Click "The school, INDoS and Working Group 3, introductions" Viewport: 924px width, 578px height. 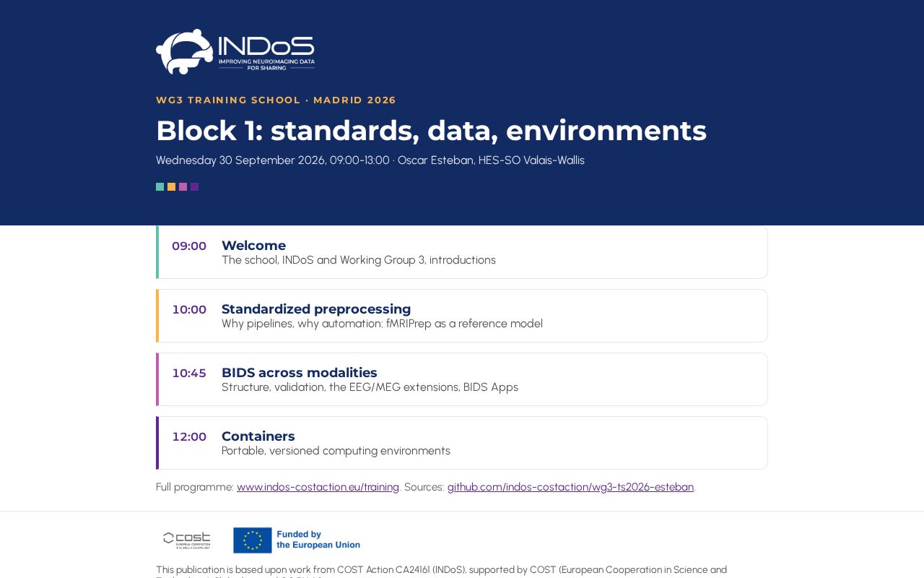[359, 260]
